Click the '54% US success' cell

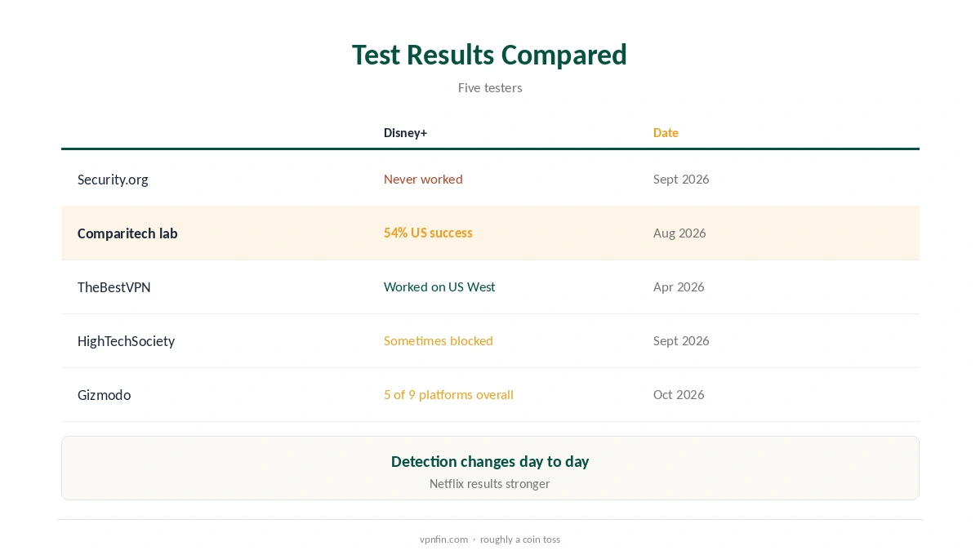pos(428,233)
